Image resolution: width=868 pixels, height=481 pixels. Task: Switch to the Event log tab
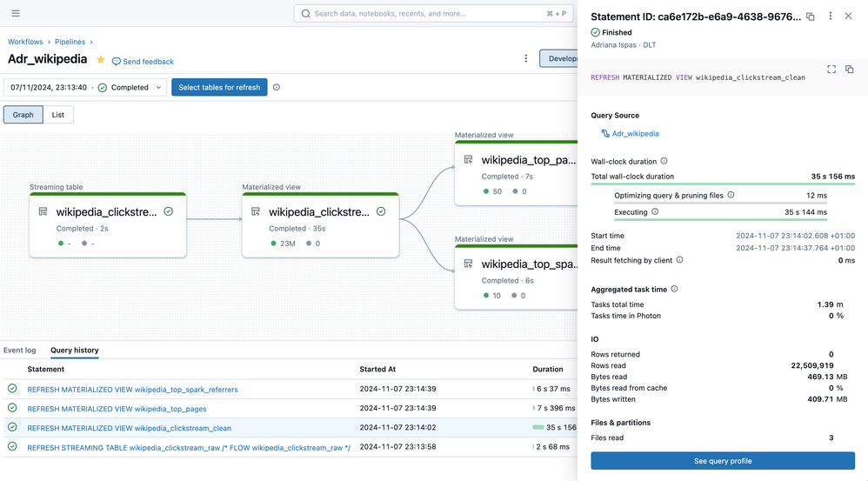(19, 351)
